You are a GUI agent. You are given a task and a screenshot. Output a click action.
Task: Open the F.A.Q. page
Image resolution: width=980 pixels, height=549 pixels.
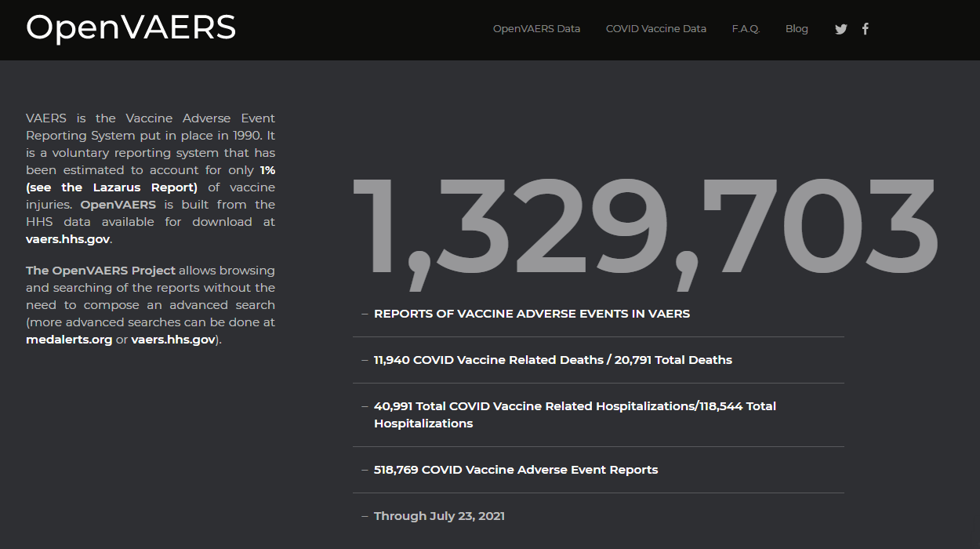click(746, 29)
